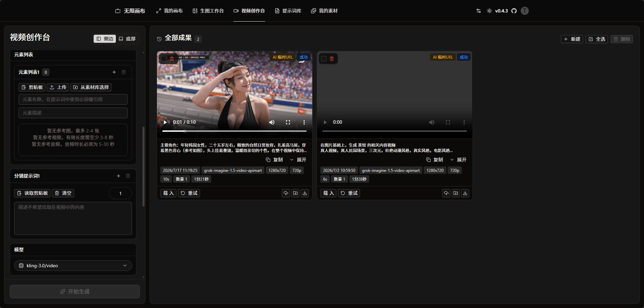Tick the selection checkbox on the second video card
The image size is (644, 308).
pos(324,59)
